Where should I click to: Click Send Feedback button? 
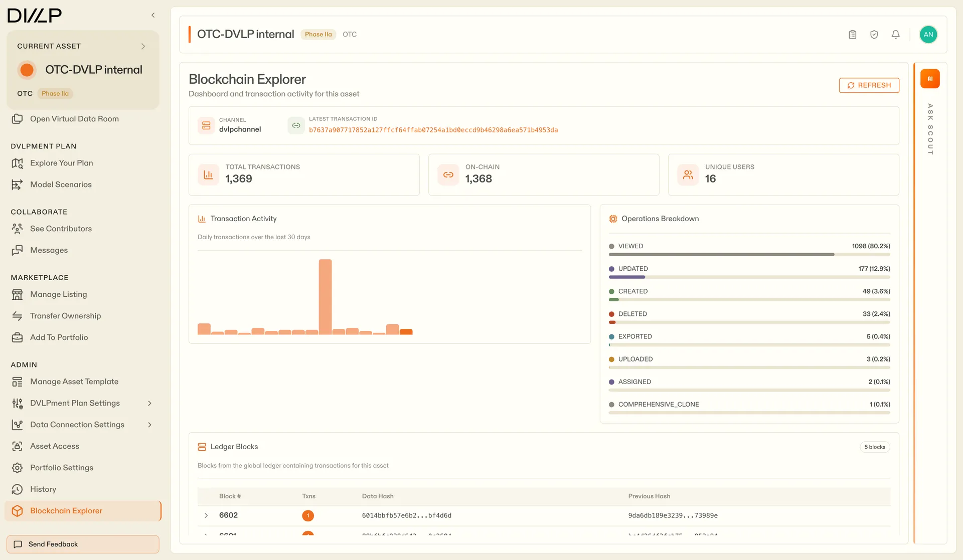pyautogui.click(x=83, y=544)
